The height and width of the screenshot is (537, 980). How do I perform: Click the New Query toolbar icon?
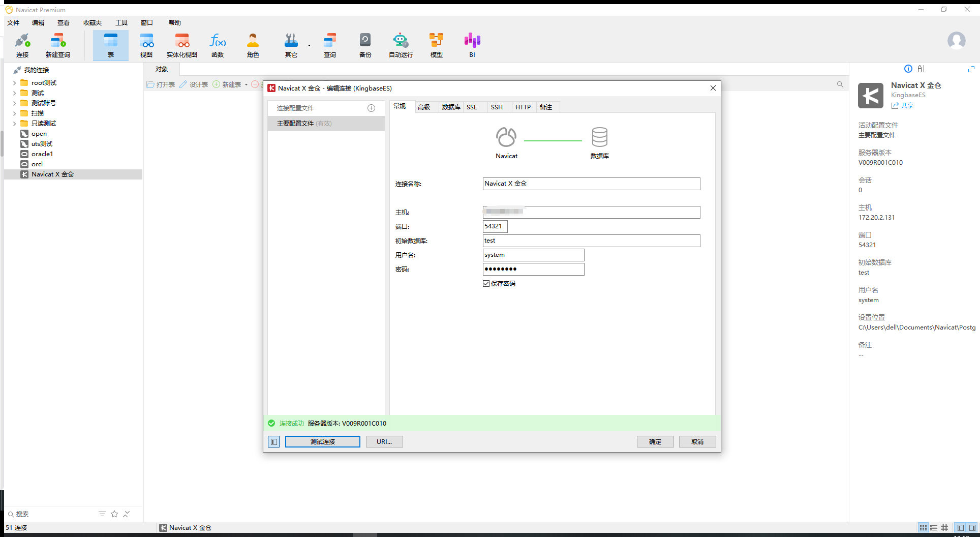pos(58,45)
